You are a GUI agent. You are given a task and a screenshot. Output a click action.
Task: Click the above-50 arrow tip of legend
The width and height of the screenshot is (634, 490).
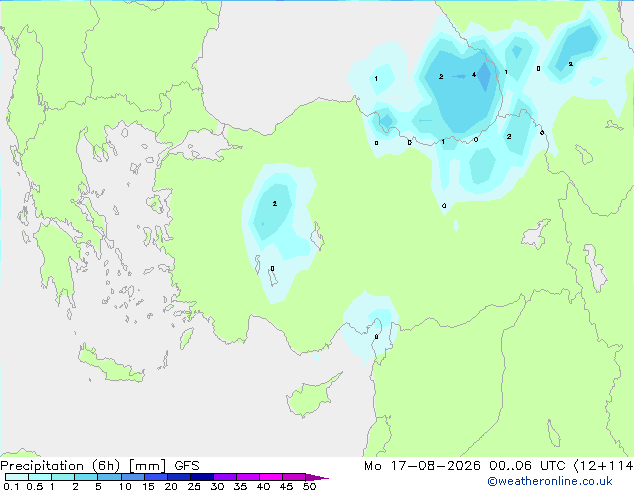point(317,477)
